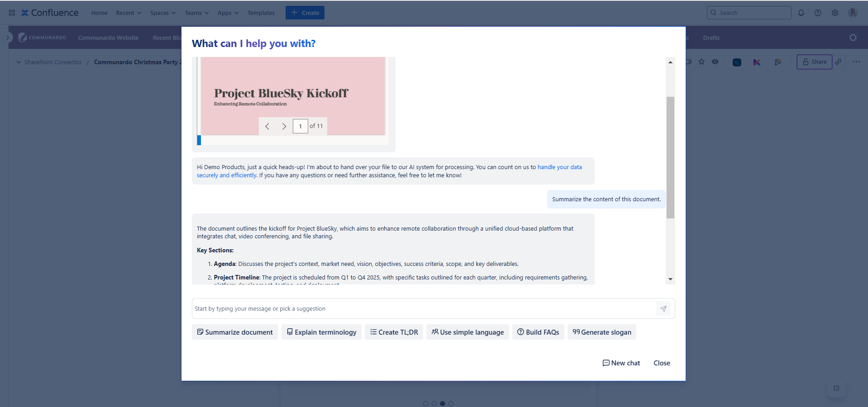Open the help question mark icon
The width and height of the screenshot is (868, 407).
818,13
